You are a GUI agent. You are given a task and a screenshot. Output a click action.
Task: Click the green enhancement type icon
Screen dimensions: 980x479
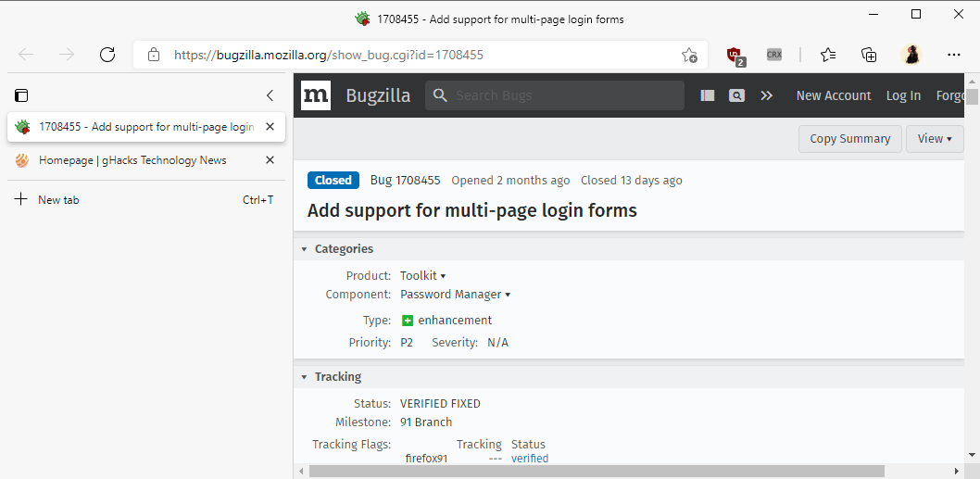407,321
